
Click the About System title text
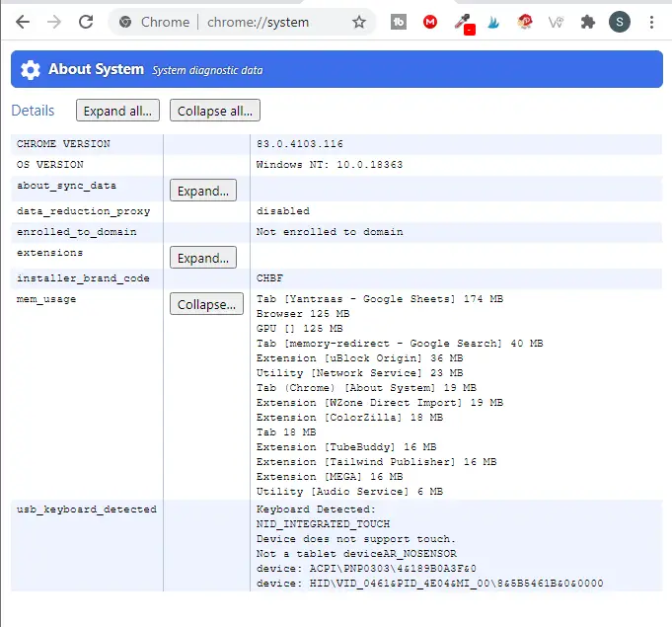pyautogui.click(x=96, y=69)
